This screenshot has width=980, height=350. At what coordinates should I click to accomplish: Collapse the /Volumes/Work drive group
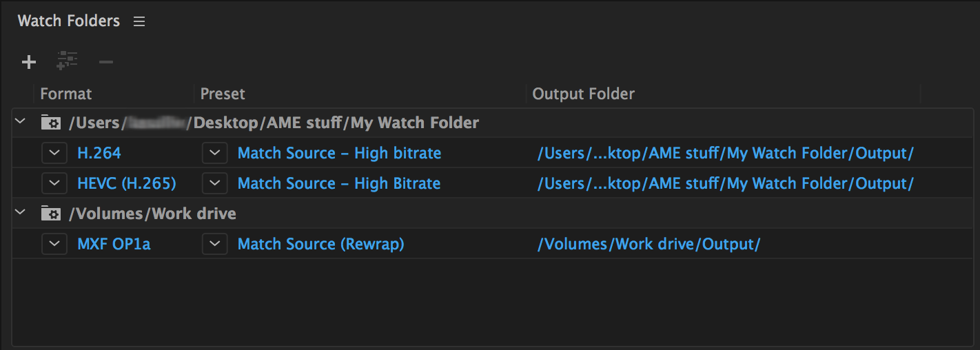click(x=21, y=214)
